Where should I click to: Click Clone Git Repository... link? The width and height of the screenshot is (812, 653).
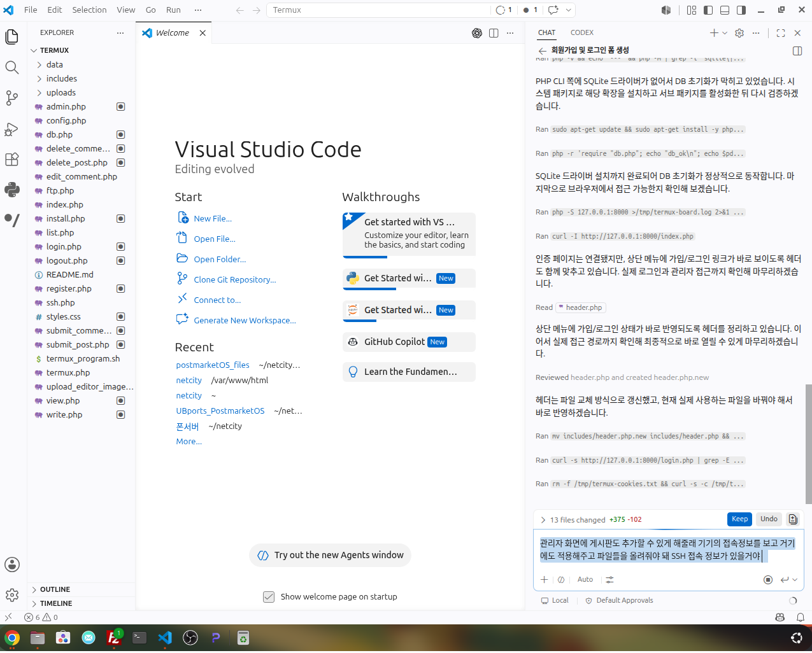point(235,280)
